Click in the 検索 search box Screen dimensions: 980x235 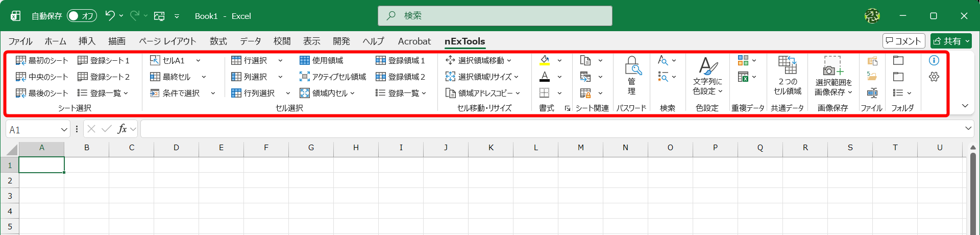pos(495,16)
